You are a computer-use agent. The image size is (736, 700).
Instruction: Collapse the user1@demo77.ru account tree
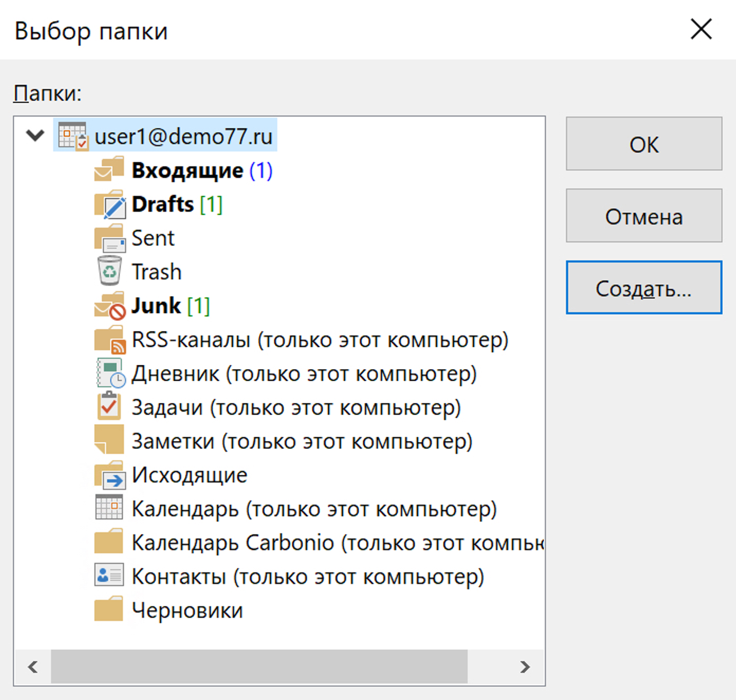pyautogui.click(x=35, y=136)
